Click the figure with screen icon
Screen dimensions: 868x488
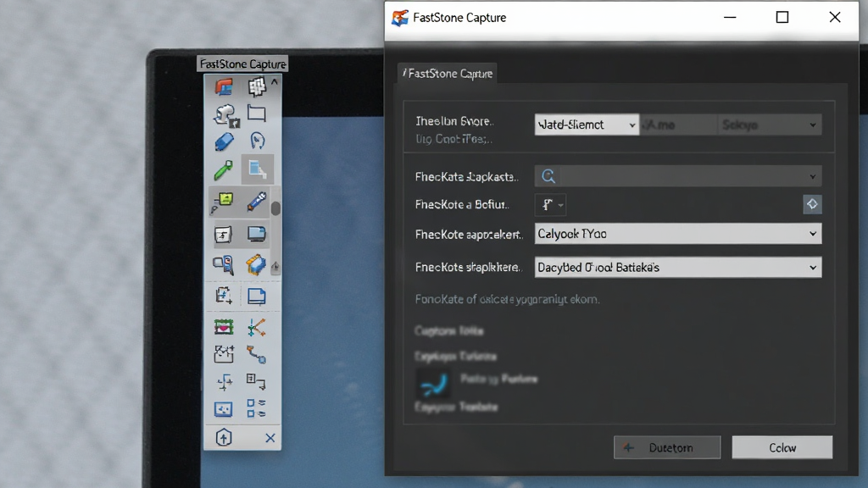tap(223, 264)
